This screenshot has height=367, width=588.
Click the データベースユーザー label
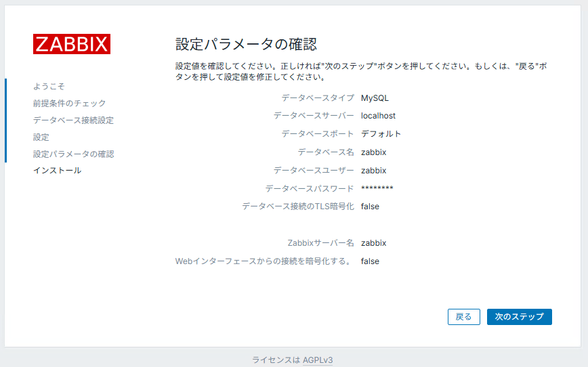[x=313, y=171]
